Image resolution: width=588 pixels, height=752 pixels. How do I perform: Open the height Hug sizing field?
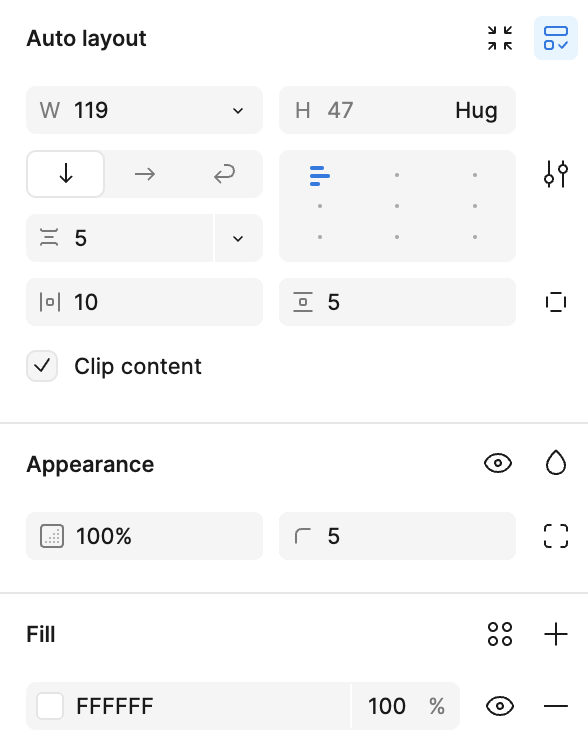pos(397,110)
